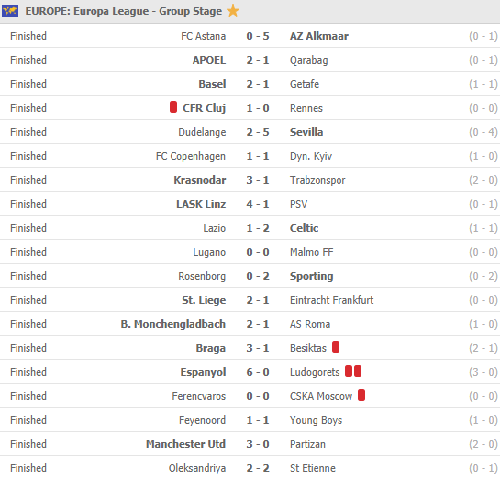Click Finished status for Oleksandriya match
The height and width of the screenshot is (479, 500).
coord(28,468)
